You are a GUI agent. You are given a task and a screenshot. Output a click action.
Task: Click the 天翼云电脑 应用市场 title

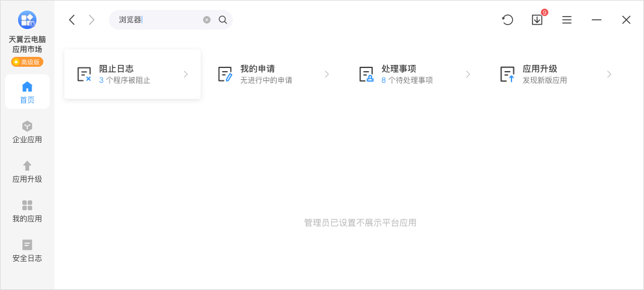27,45
